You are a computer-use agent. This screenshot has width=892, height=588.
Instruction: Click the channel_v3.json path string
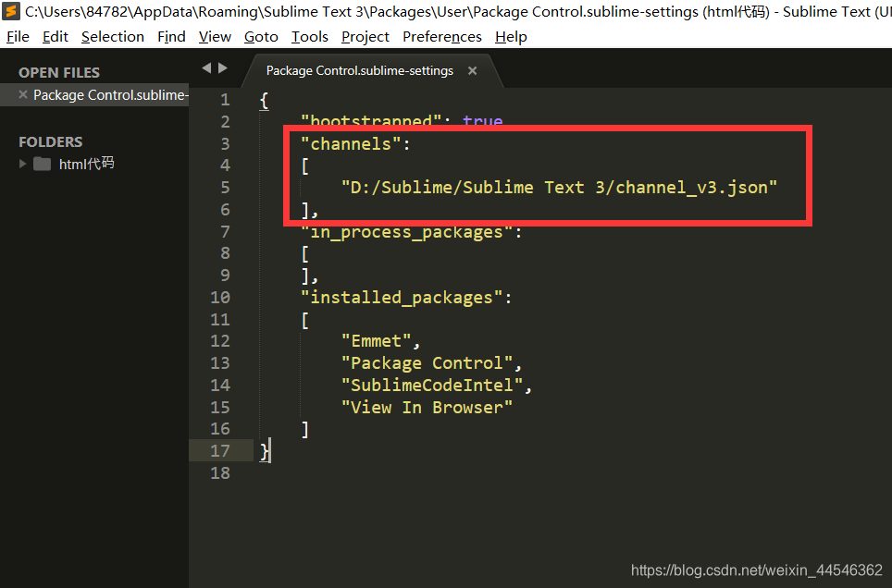click(559, 187)
